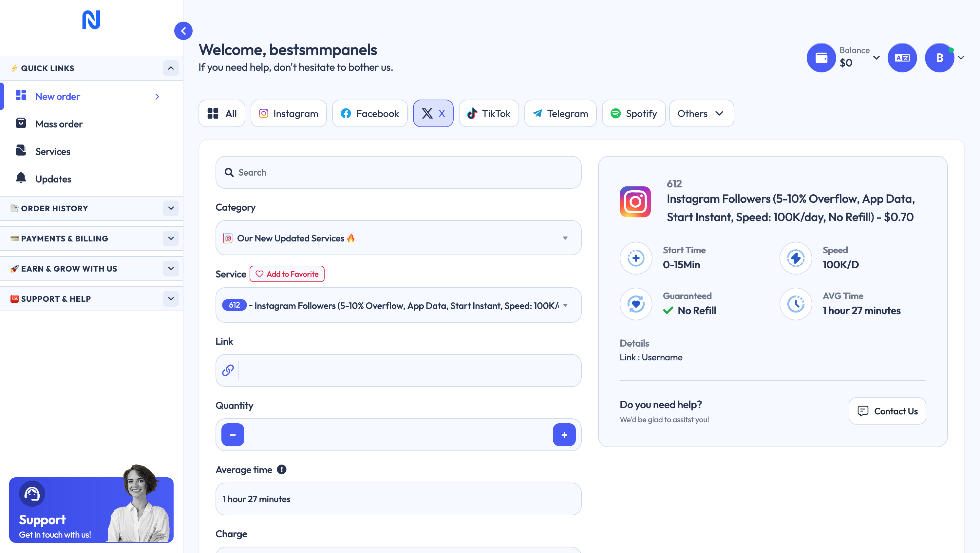Open the Category dropdown
Image resolution: width=980 pixels, height=553 pixels.
click(398, 238)
